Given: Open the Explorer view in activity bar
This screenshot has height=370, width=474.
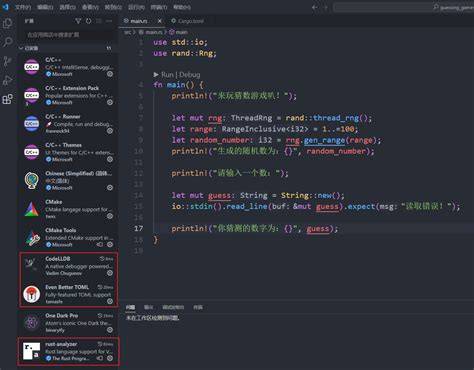Looking at the screenshot, I should pos(7,23).
